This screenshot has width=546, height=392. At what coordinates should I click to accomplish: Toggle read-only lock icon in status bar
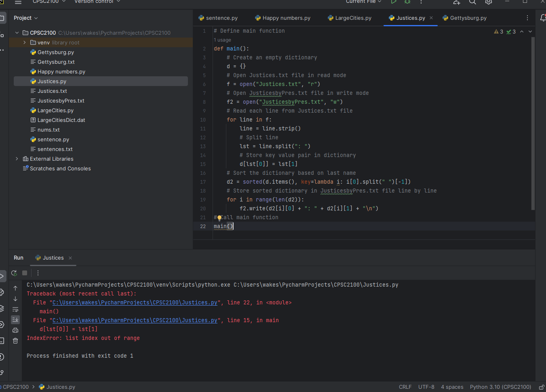[x=542, y=387]
